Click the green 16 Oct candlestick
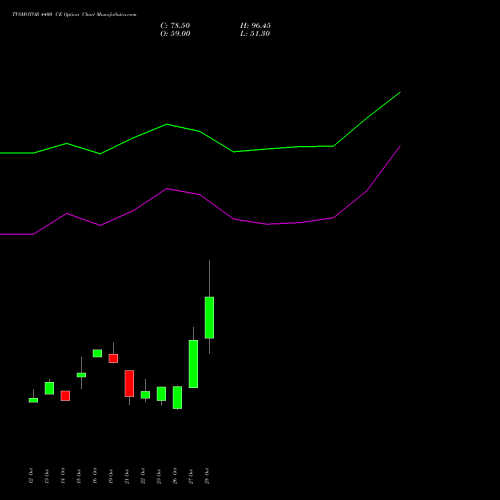This screenshot has width=500, height=500. (x=97, y=353)
